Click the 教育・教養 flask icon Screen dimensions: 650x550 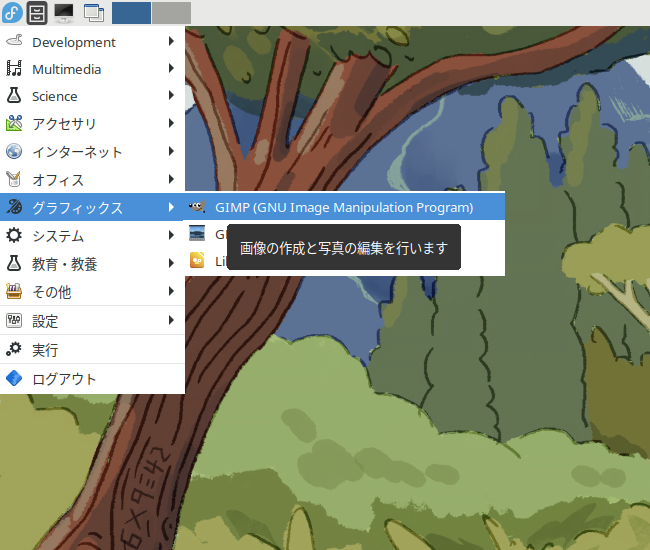14,263
